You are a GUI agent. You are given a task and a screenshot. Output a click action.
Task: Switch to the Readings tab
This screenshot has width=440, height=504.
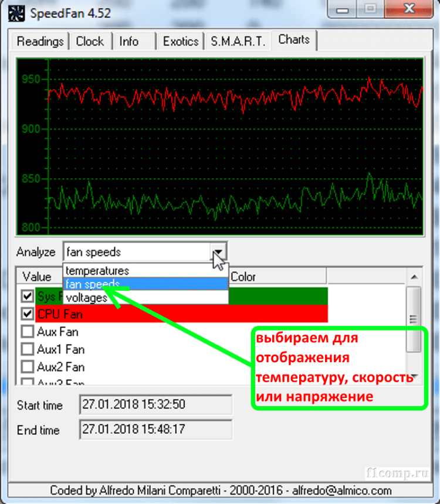point(40,42)
